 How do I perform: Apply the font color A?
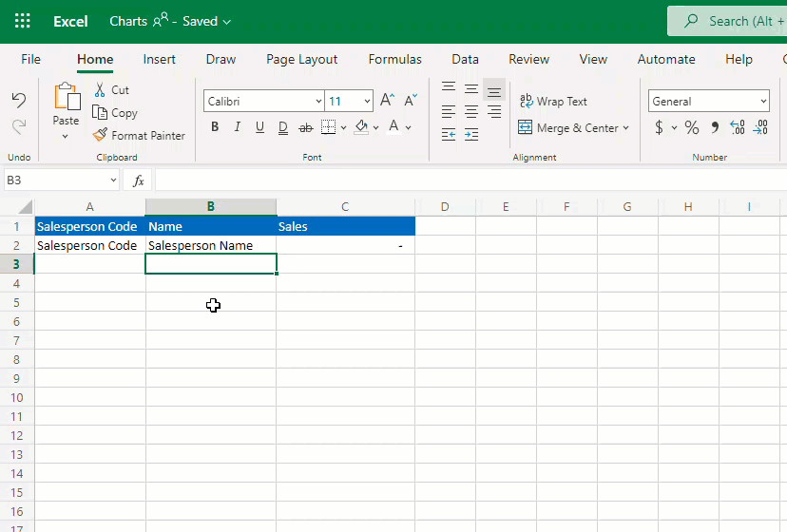click(394, 126)
